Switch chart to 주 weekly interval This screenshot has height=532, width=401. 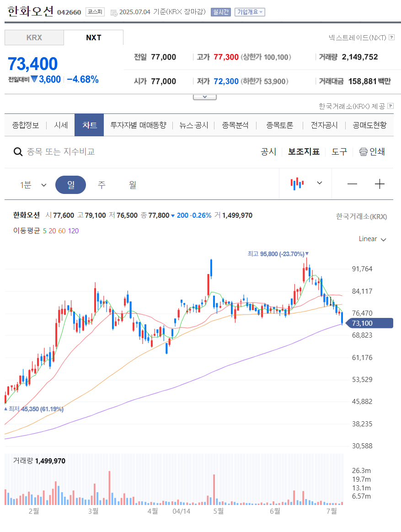[102, 185]
